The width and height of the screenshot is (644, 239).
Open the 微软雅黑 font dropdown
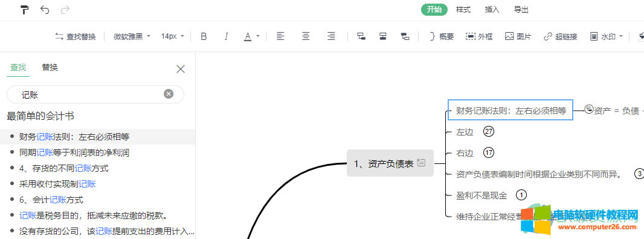132,37
